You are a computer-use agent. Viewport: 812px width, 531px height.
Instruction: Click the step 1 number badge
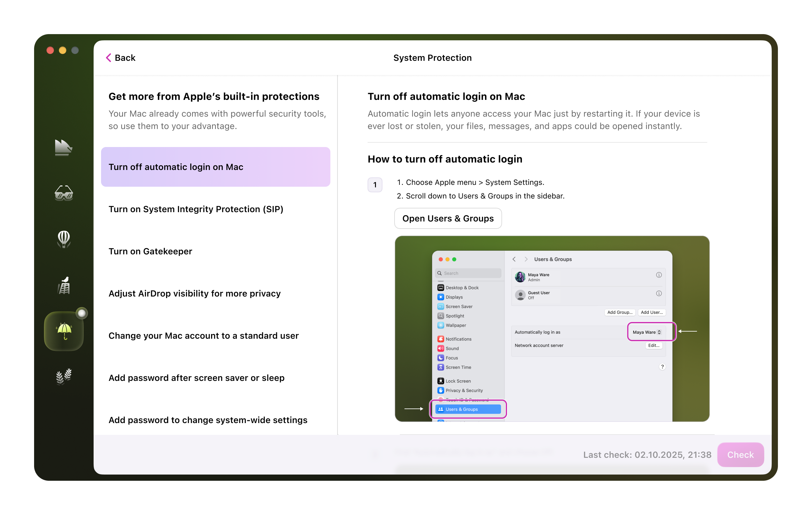click(375, 185)
